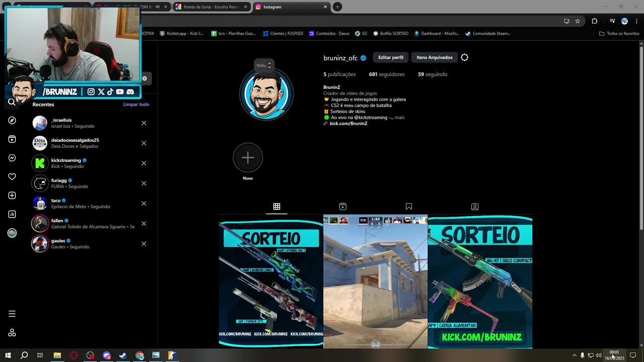Open Conteúdos - Daxus bookmark
The image size is (644, 362).
pos(329,34)
